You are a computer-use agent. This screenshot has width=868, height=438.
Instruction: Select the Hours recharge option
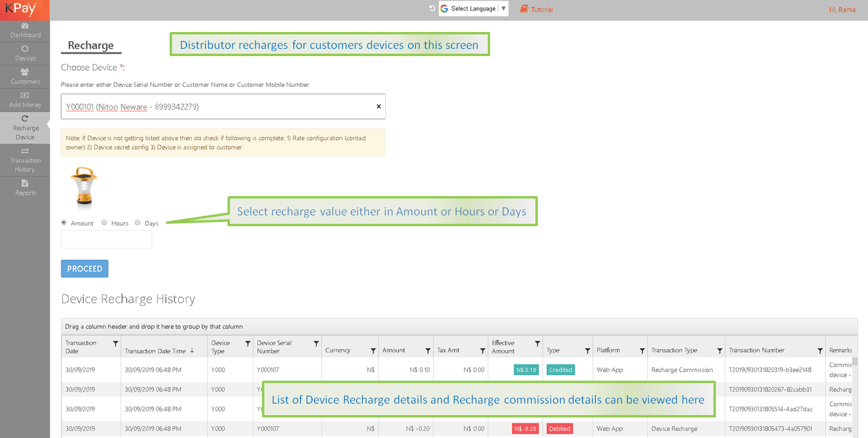tap(104, 223)
